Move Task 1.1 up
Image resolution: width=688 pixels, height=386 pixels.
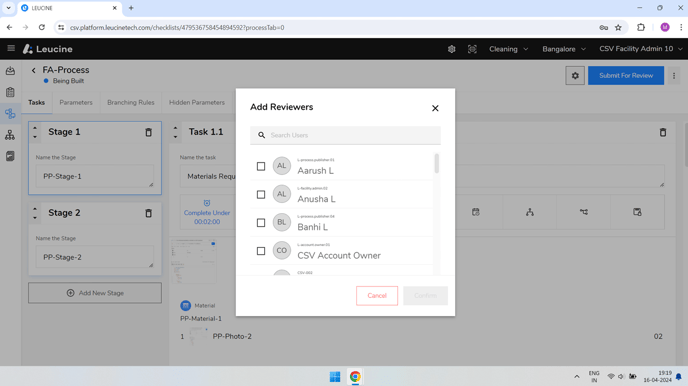click(176, 128)
